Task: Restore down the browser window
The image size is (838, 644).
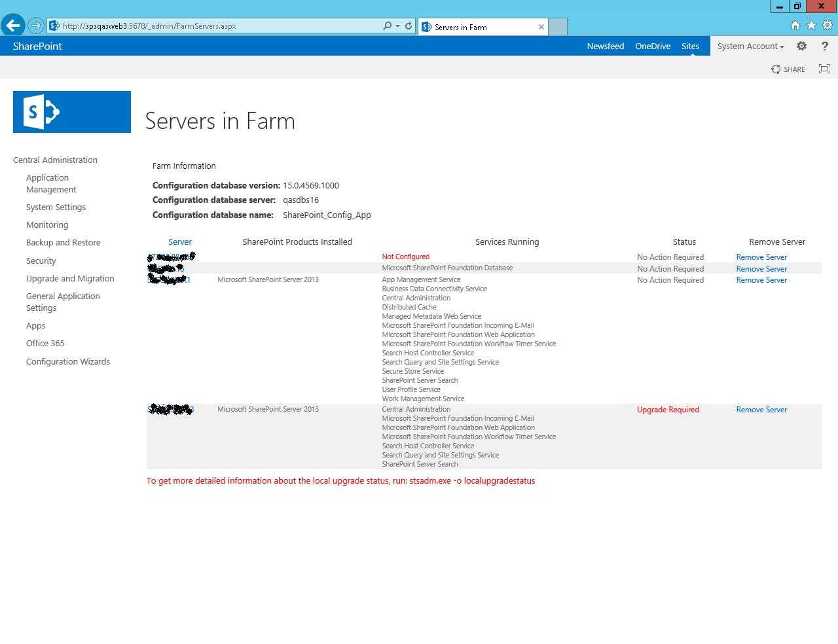Action: click(797, 6)
